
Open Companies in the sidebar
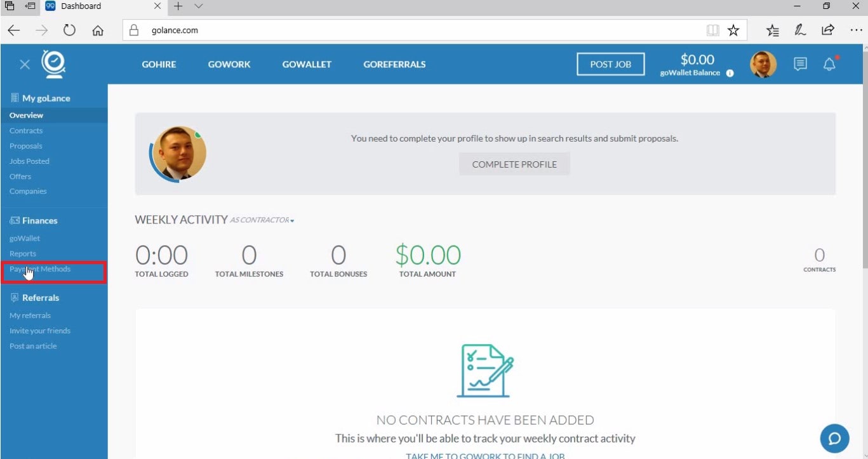click(28, 191)
